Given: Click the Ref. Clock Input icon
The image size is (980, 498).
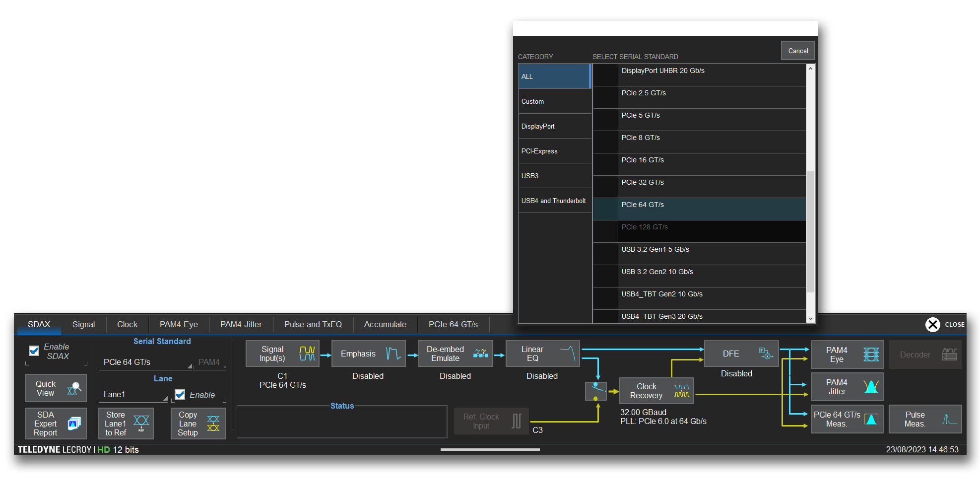Looking at the screenshot, I should (x=517, y=421).
